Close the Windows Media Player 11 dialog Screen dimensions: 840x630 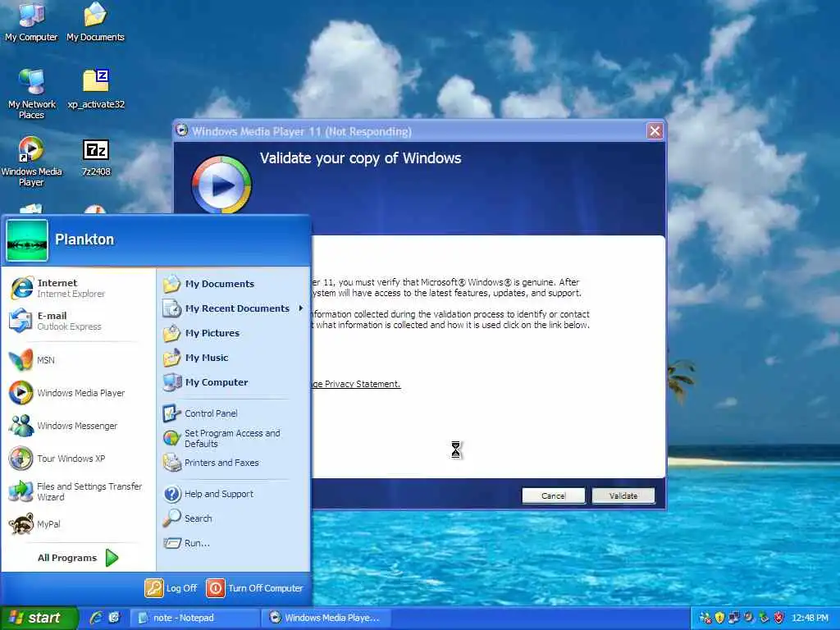(x=655, y=131)
